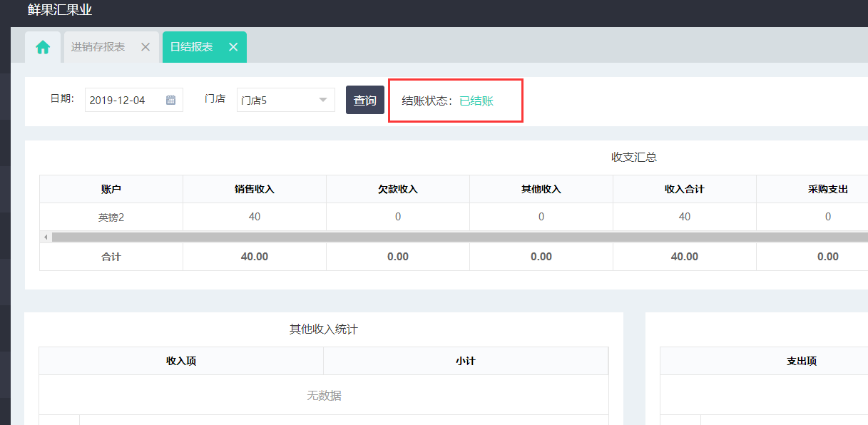Close the 日结报表 tab
Viewport: 868px width, 425px height.
pos(233,47)
